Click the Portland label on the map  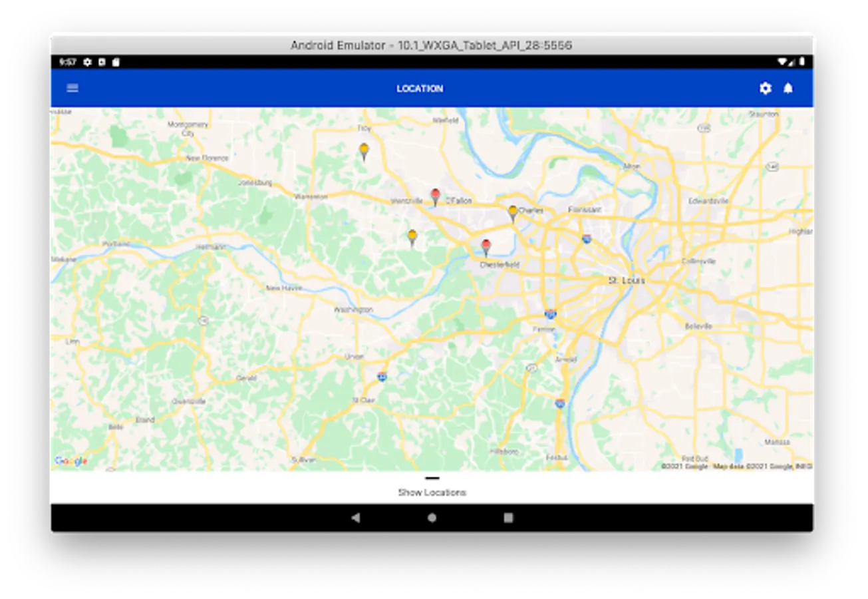tap(116, 244)
